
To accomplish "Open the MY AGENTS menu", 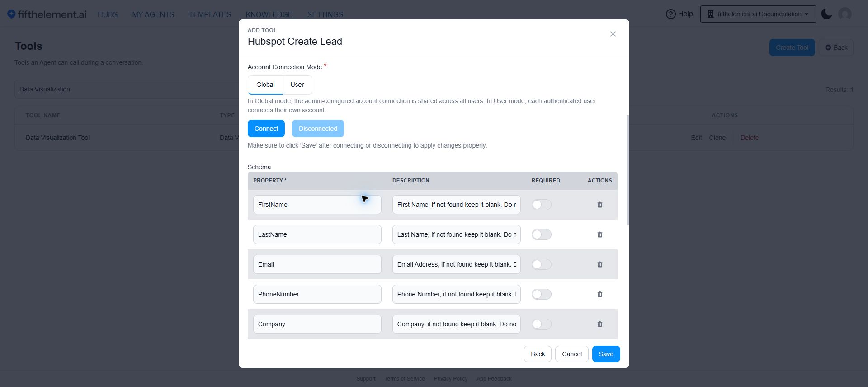I will tap(153, 14).
